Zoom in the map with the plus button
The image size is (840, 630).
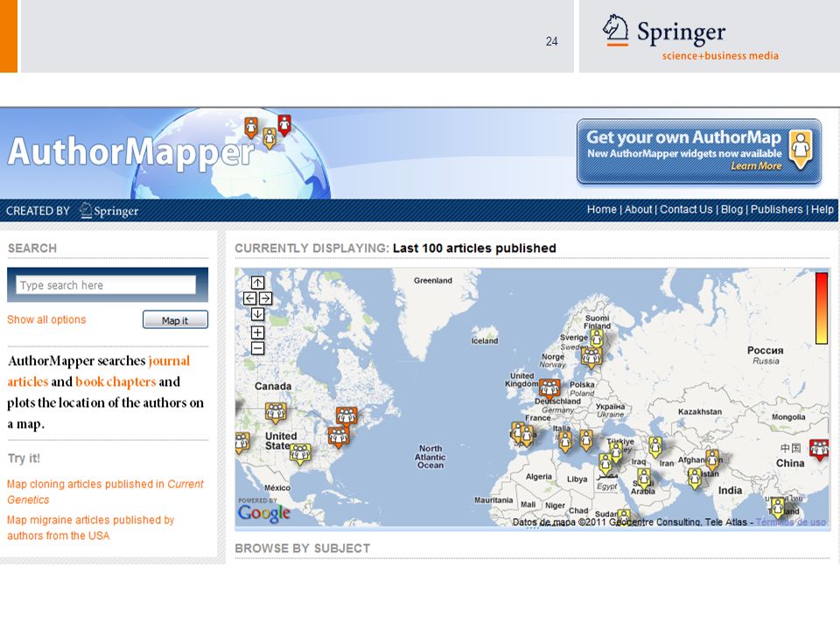point(257,332)
